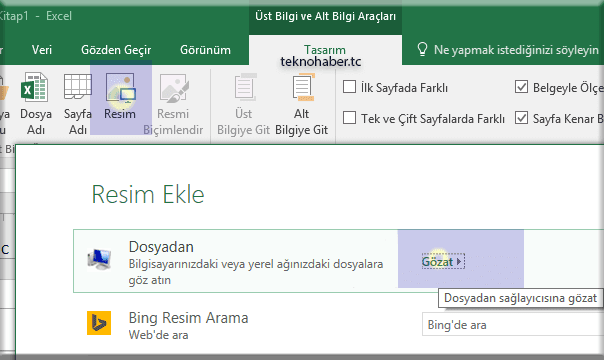The width and height of the screenshot is (604, 360).
Task: Click the Resim Ekle dialog heading
Action: coord(148,194)
